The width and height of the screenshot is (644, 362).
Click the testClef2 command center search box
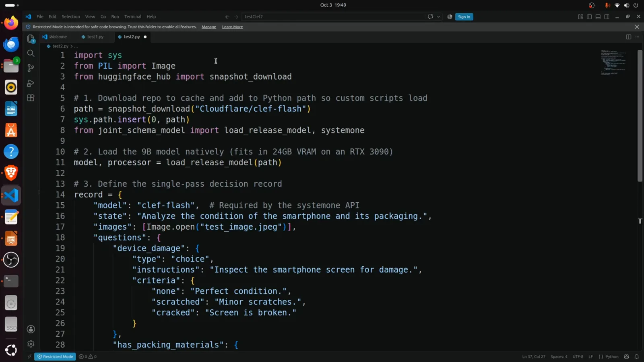(332, 16)
